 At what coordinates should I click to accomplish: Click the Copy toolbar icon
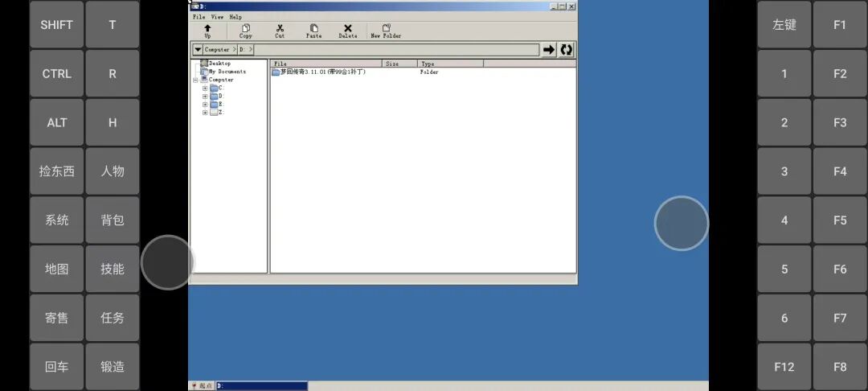click(x=246, y=30)
